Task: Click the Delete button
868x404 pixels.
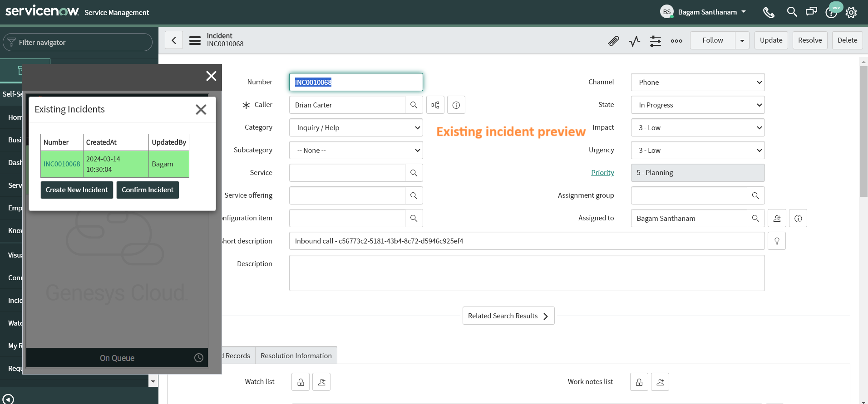Action: click(x=847, y=40)
